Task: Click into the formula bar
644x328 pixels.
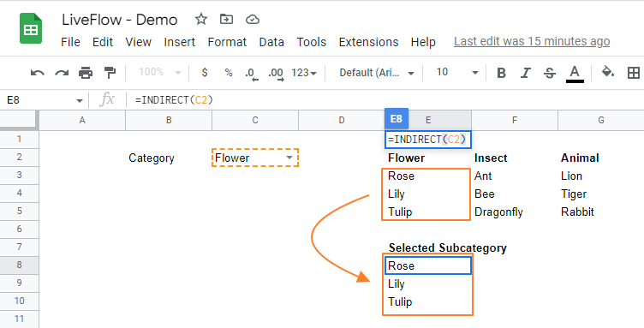Action: pos(386,99)
